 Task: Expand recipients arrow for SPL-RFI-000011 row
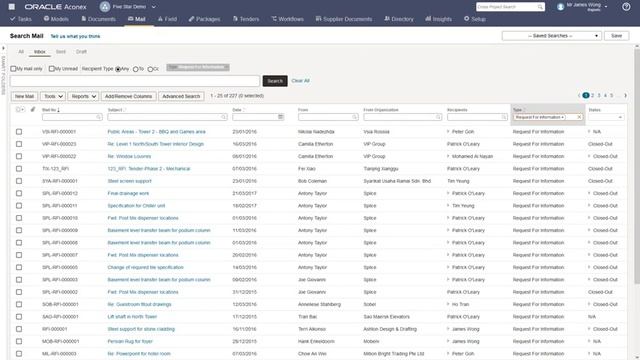(448, 206)
